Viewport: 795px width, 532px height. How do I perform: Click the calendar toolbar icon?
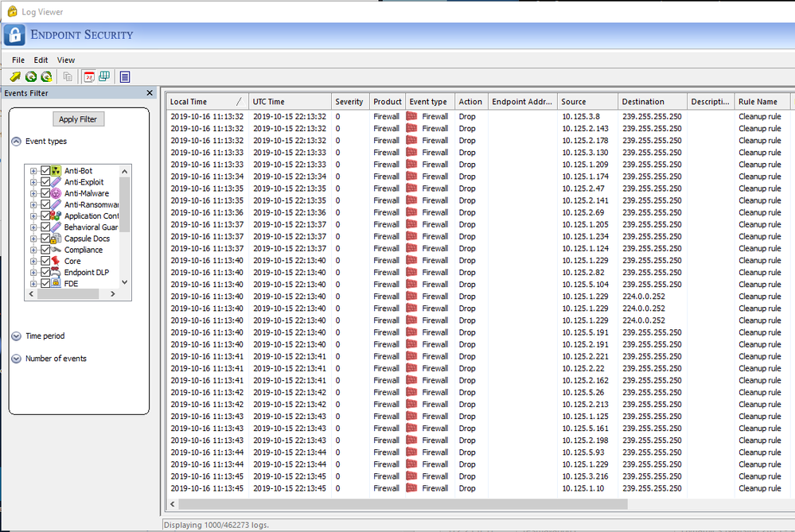pyautogui.click(x=89, y=76)
